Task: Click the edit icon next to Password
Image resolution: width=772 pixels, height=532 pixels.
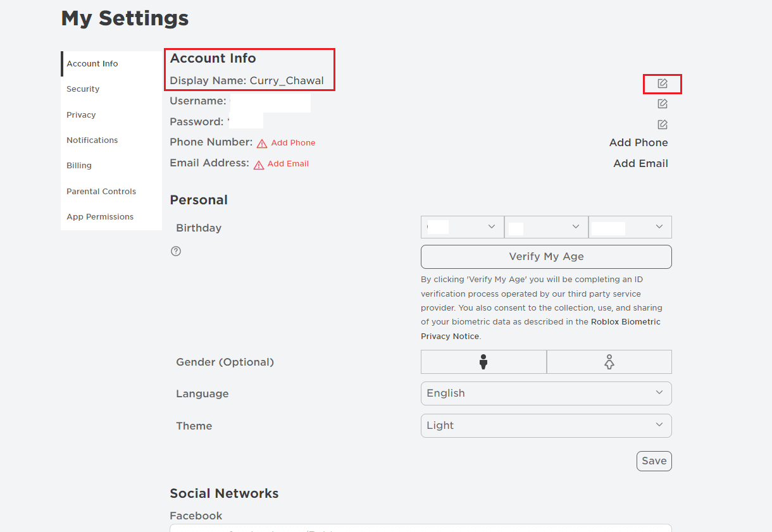Action: coord(662,124)
